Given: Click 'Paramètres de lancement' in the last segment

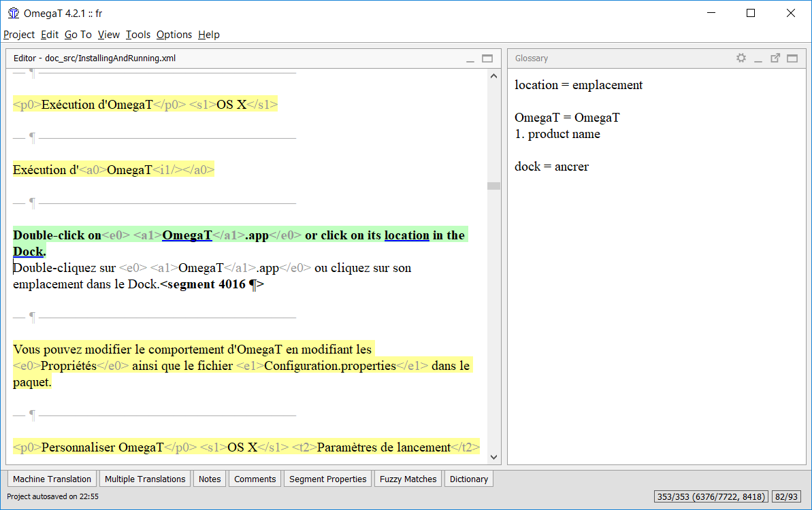Looking at the screenshot, I should tap(384, 447).
